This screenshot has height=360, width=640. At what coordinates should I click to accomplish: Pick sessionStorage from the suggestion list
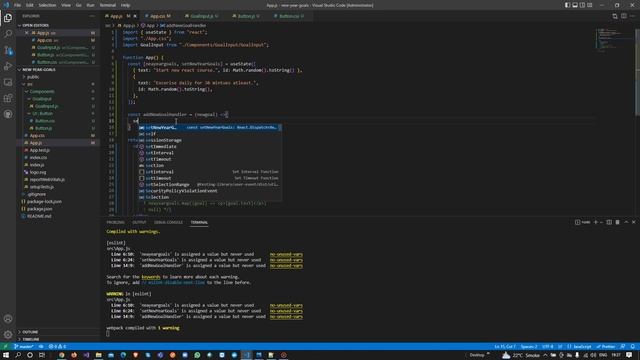209,140
